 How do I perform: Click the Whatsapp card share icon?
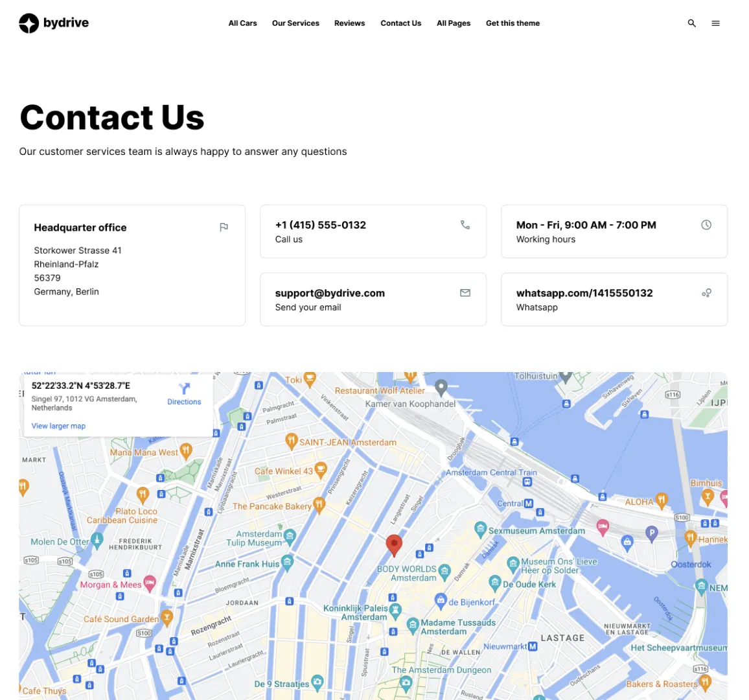(706, 292)
